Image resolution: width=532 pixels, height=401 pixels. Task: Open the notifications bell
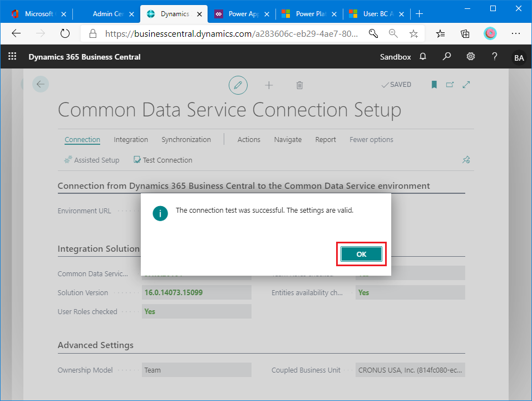click(x=423, y=56)
